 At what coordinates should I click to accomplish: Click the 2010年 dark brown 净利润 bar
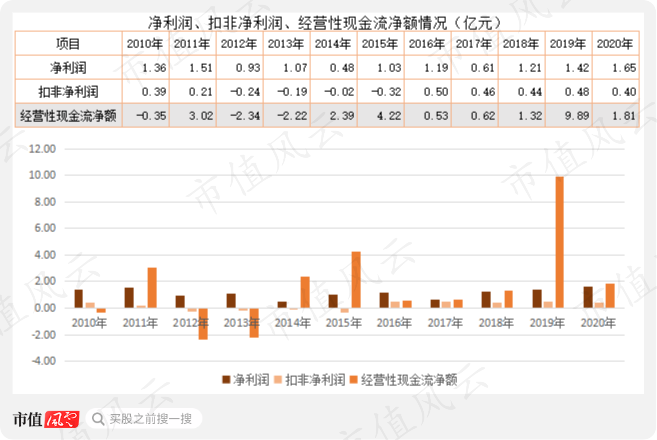click(x=78, y=299)
